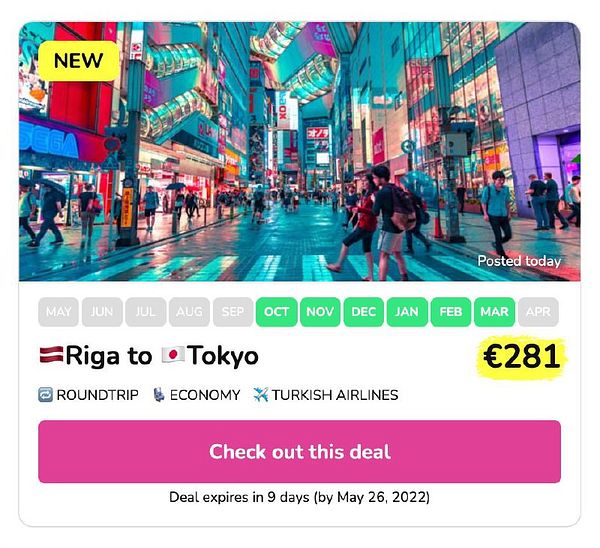The image size is (600, 548).
Task: Choose the JAN month chip
Action: pyautogui.click(x=407, y=312)
